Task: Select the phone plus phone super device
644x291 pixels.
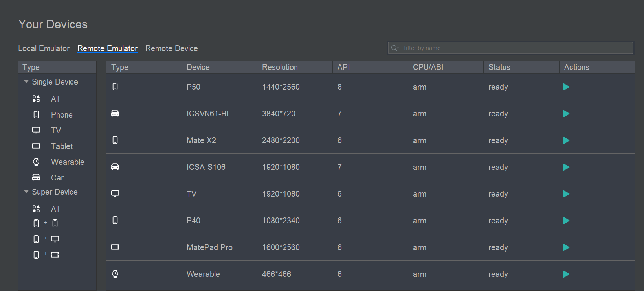Action: [x=46, y=223]
